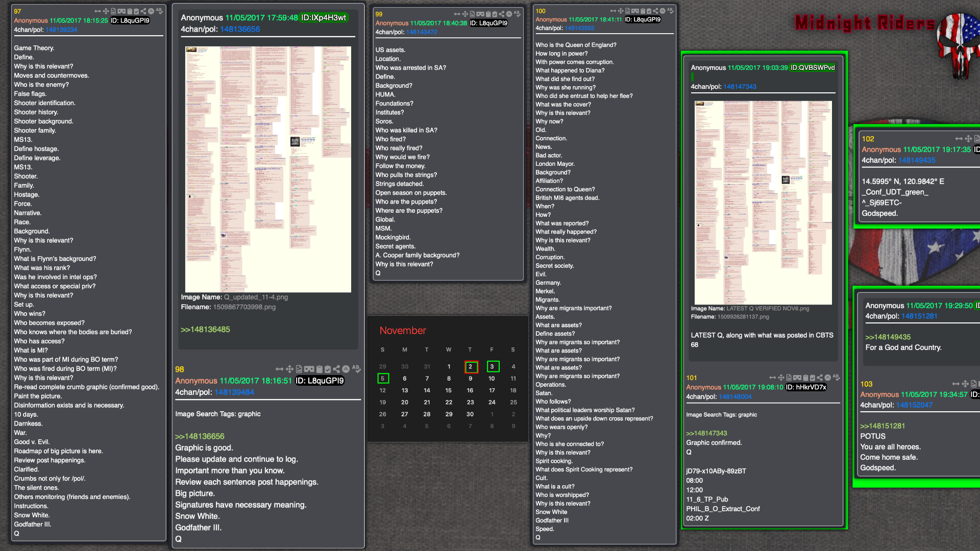980x551 pixels.
Task: Click the clipboard checkmark icon on post 100
Action: (649, 11)
